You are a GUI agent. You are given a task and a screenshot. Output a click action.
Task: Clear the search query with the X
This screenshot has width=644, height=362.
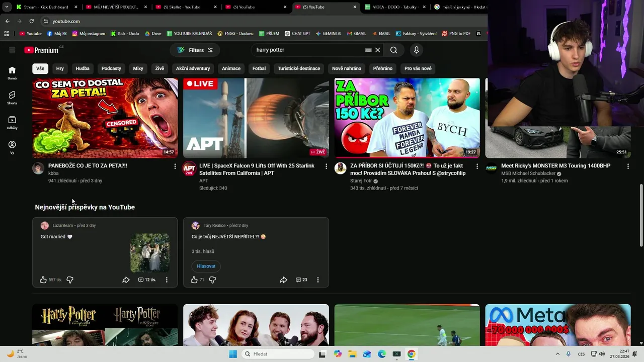pos(377,50)
